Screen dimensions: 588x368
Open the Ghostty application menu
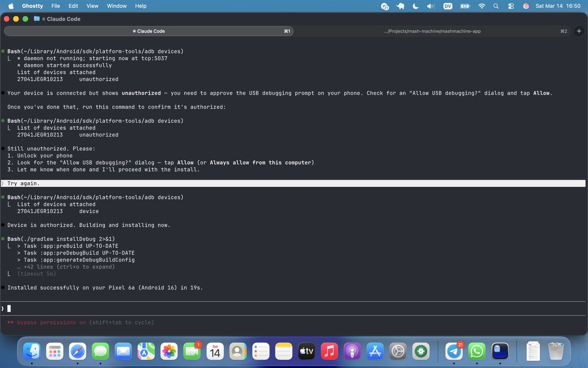(32, 6)
